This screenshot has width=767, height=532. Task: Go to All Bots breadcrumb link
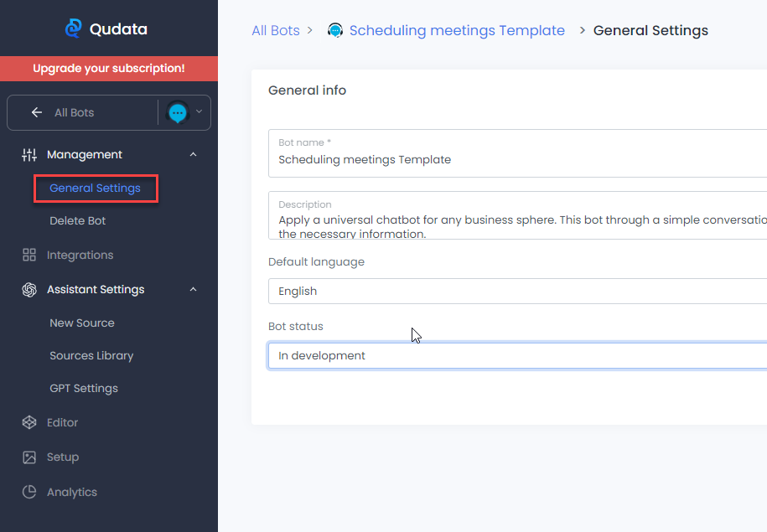pyautogui.click(x=275, y=30)
